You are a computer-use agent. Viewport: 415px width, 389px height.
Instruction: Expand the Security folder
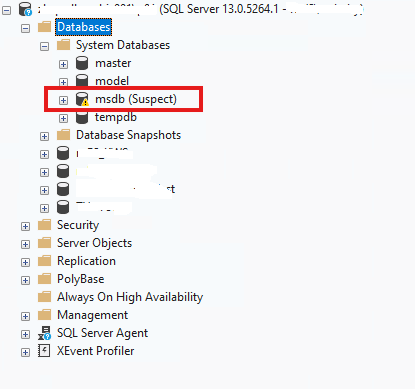coord(25,226)
